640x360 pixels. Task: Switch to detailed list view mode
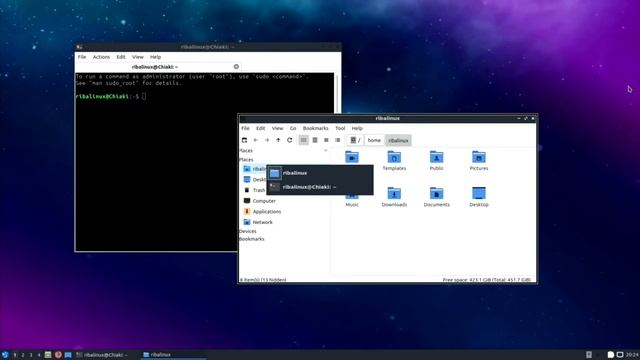coord(338,140)
